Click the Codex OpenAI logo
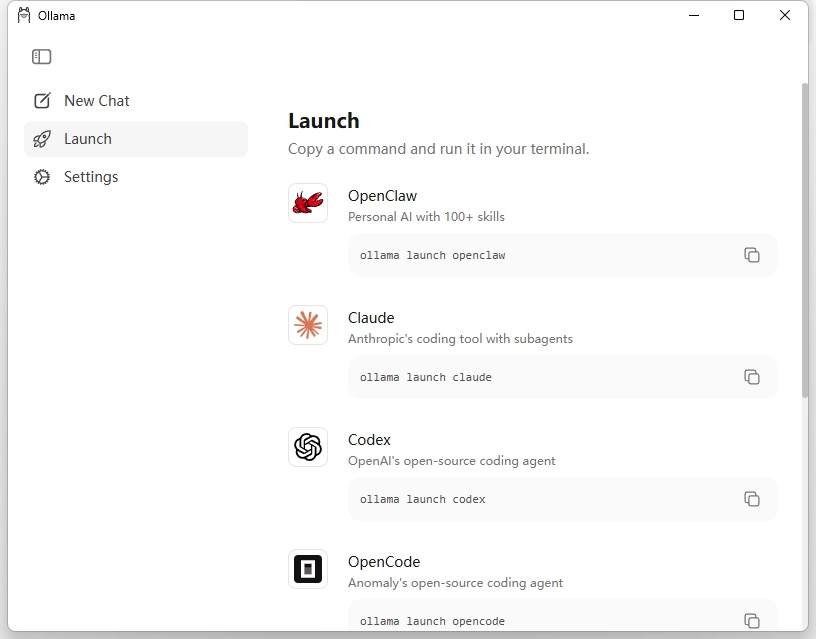The image size is (816, 639). coord(308,447)
